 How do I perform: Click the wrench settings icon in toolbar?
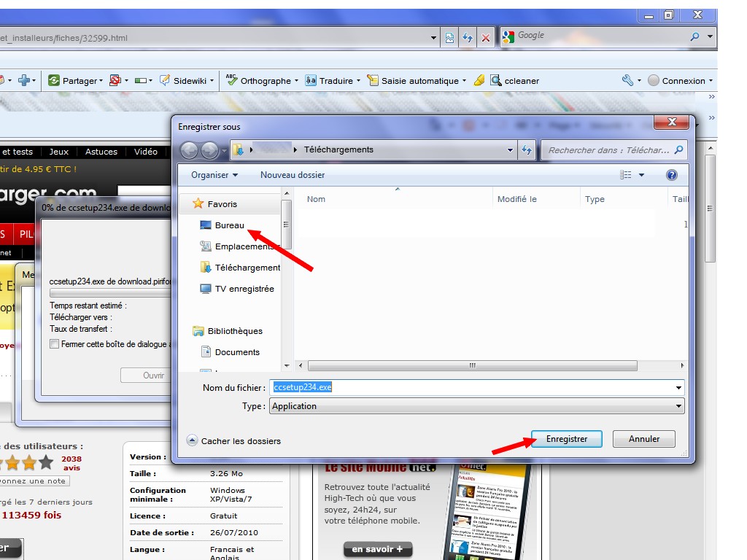point(627,81)
